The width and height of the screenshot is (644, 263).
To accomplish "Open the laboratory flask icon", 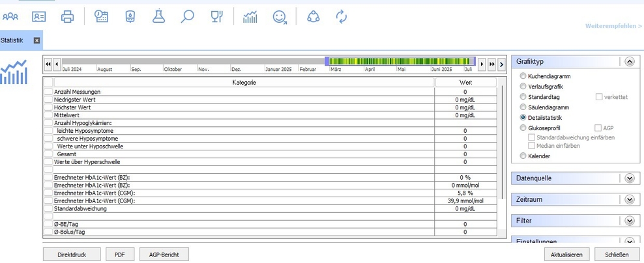I will [159, 17].
